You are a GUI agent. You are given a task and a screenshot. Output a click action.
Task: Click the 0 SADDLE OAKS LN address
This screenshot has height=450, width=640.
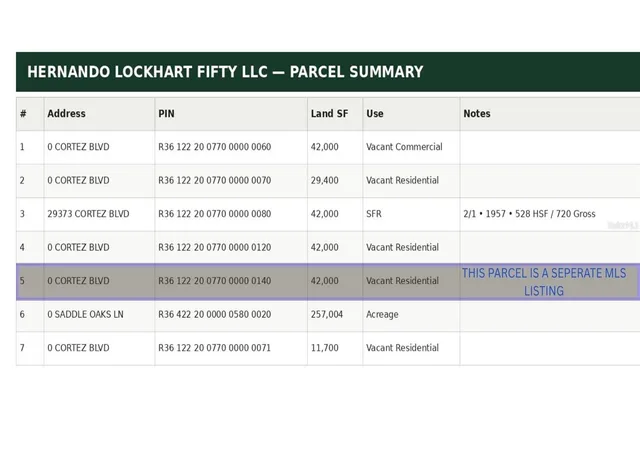point(85,314)
